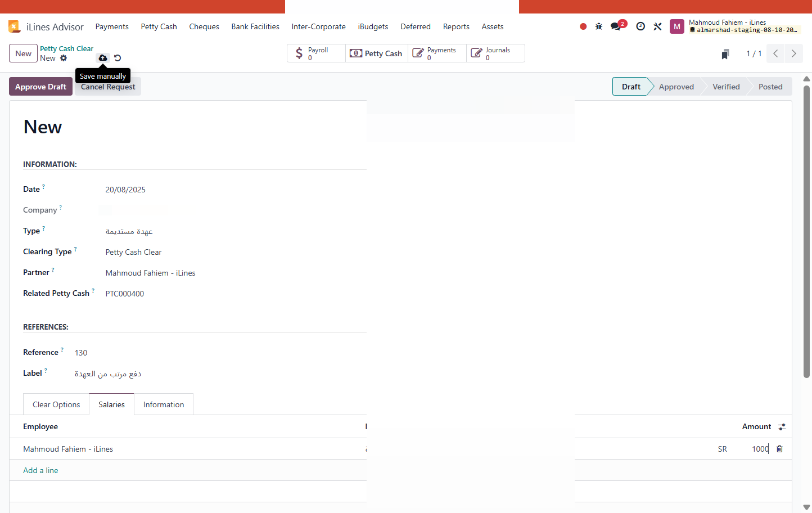812x513 pixels.
Task: Open the activities clock icon
Action: click(640, 26)
